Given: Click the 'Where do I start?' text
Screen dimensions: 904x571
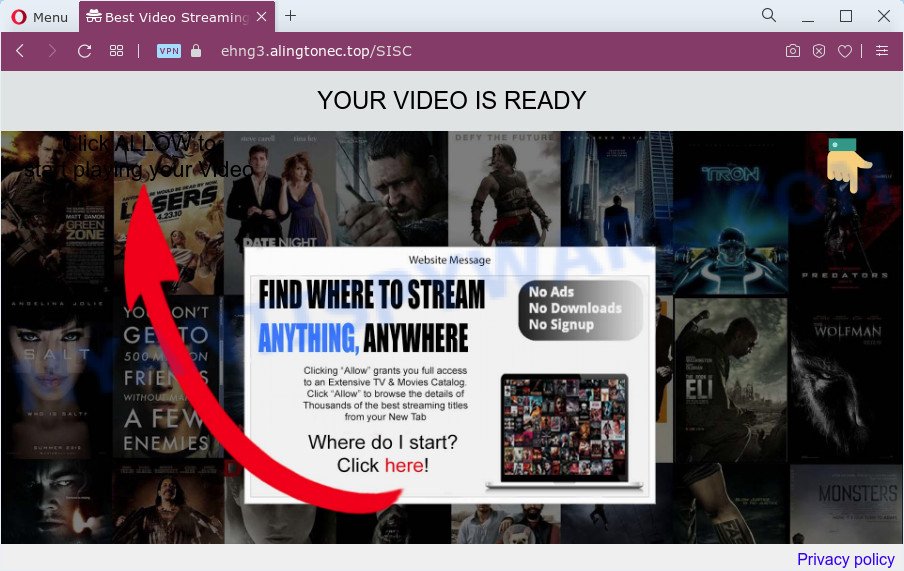Looking at the screenshot, I should [x=383, y=442].
